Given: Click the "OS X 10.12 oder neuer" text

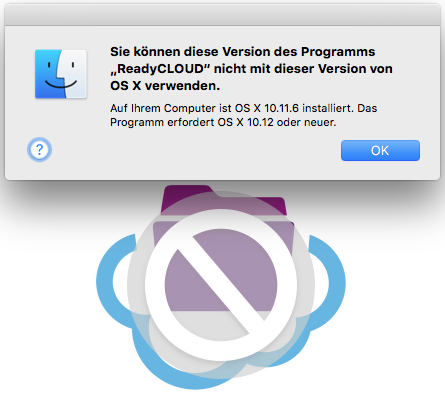Looking at the screenshot, I should (x=276, y=122).
